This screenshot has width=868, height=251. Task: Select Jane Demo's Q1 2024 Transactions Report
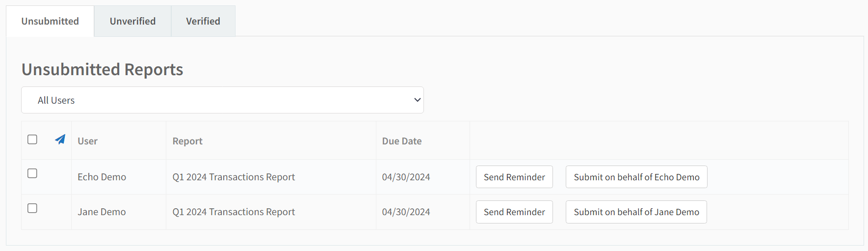coord(234,212)
